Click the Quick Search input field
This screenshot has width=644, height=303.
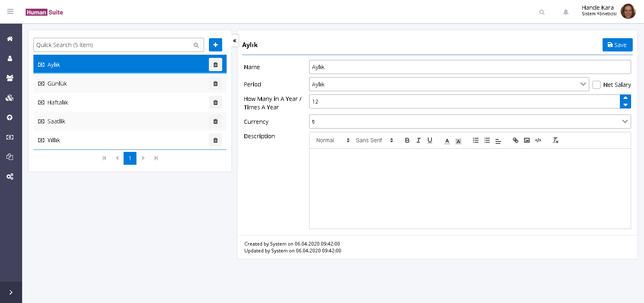(113, 45)
